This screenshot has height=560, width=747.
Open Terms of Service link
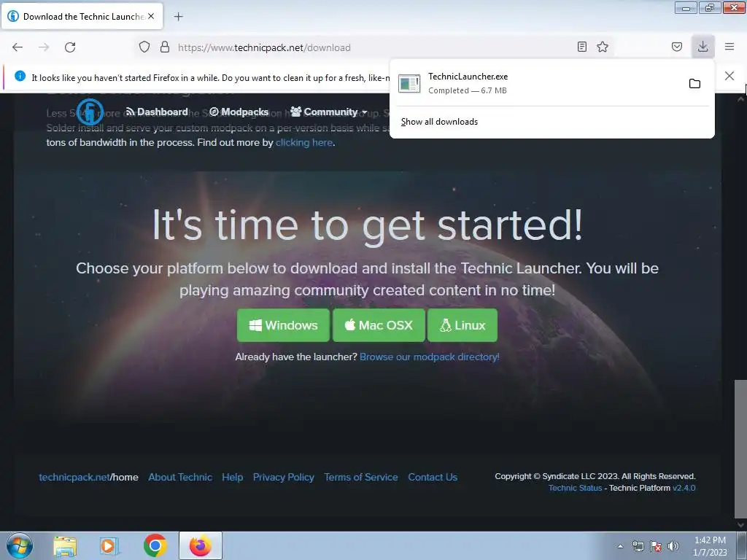click(x=360, y=477)
